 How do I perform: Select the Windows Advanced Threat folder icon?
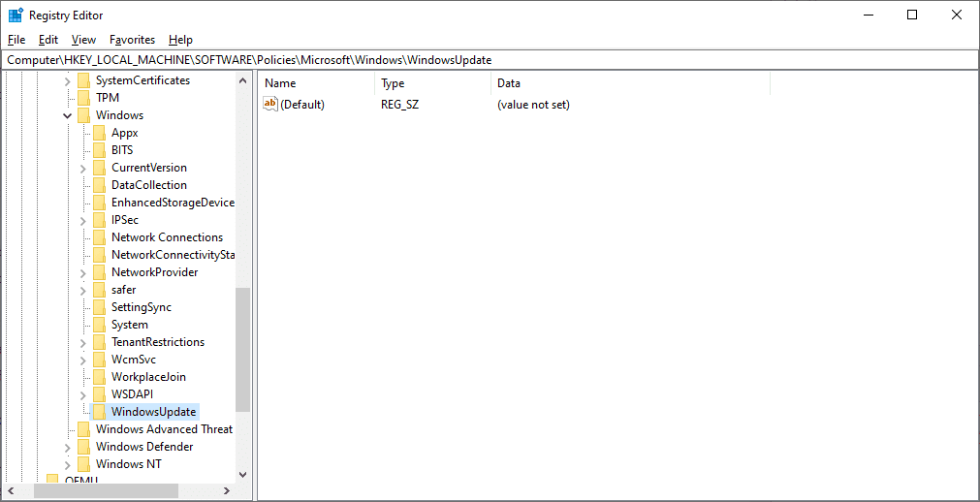click(x=83, y=430)
